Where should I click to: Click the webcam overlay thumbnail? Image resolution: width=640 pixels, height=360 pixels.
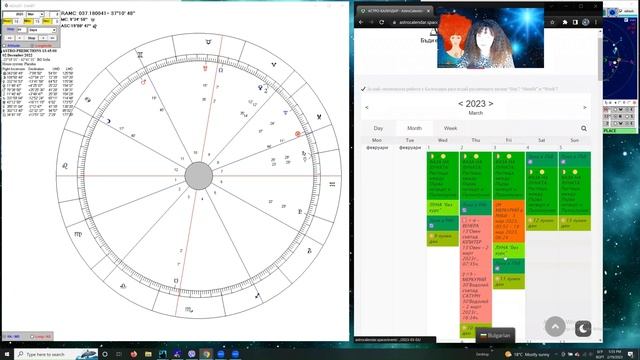(x=490, y=38)
